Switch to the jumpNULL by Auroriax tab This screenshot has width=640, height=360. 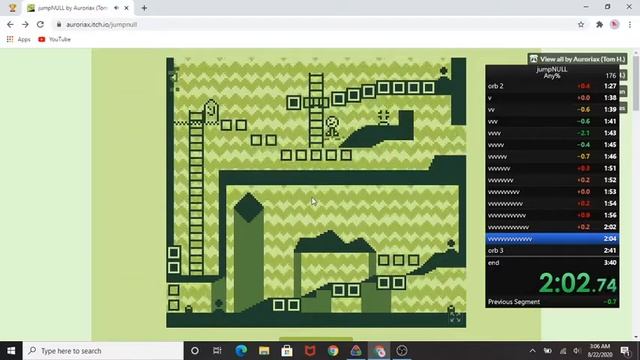click(73, 8)
